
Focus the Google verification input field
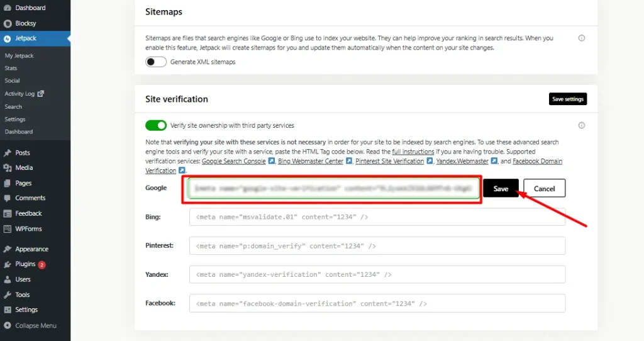333,189
